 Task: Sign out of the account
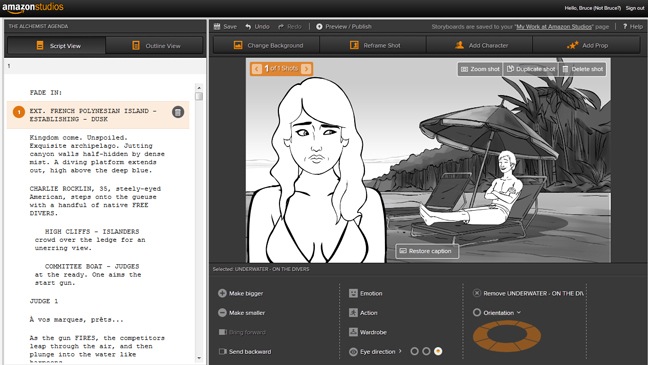coord(635,8)
